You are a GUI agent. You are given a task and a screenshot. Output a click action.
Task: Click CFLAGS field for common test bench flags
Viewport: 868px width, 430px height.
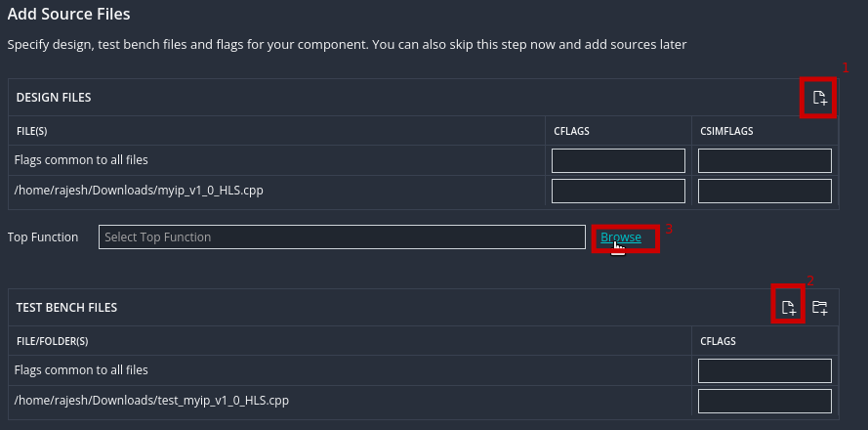pyautogui.click(x=765, y=370)
